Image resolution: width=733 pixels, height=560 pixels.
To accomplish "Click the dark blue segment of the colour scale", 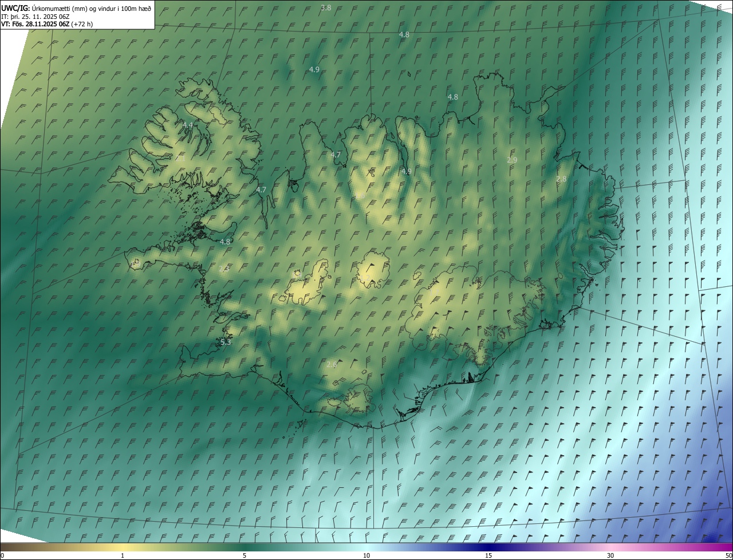I will [x=488, y=547].
